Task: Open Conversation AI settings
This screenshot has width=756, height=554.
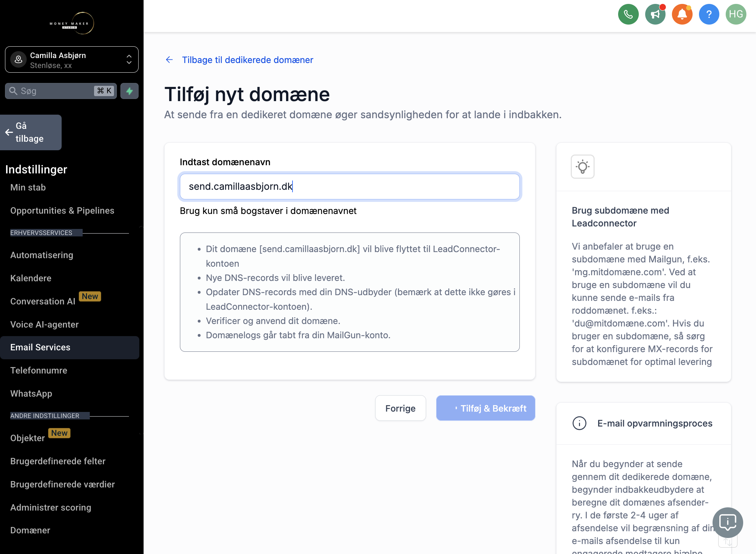Action: pos(43,301)
